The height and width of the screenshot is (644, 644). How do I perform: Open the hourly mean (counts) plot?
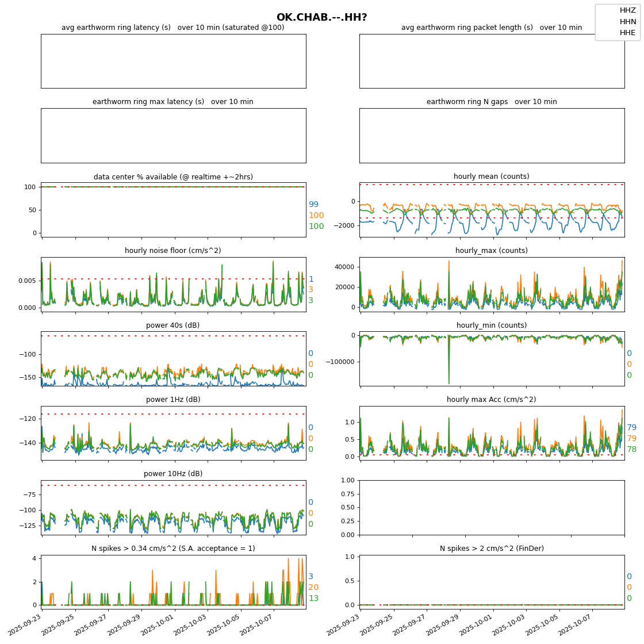pos(492,210)
